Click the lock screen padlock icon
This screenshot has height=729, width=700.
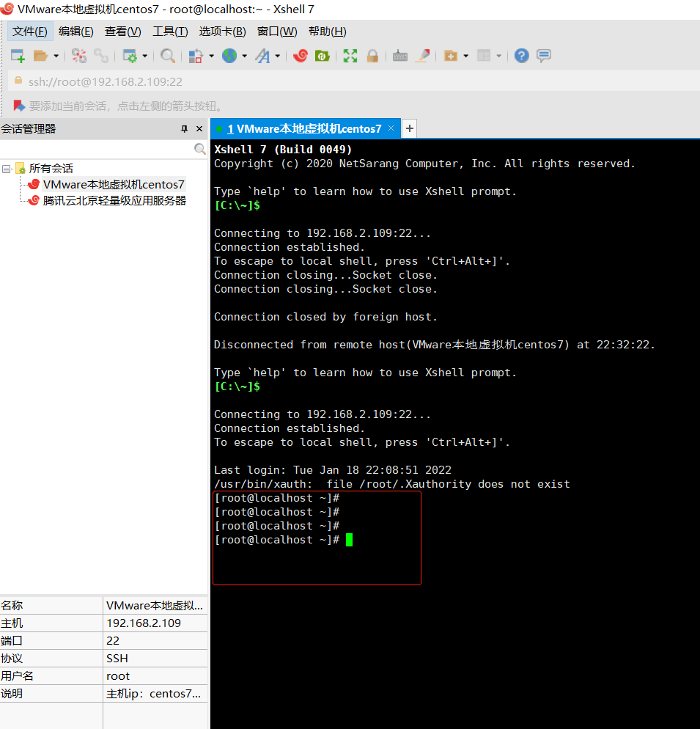pos(372,56)
